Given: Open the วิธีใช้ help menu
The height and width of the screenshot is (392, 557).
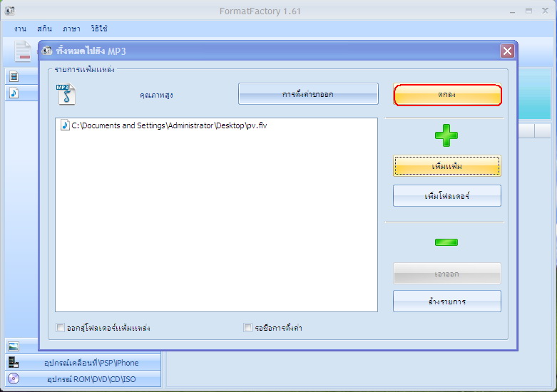Looking at the screenshot, I should (x=99, y=29).
